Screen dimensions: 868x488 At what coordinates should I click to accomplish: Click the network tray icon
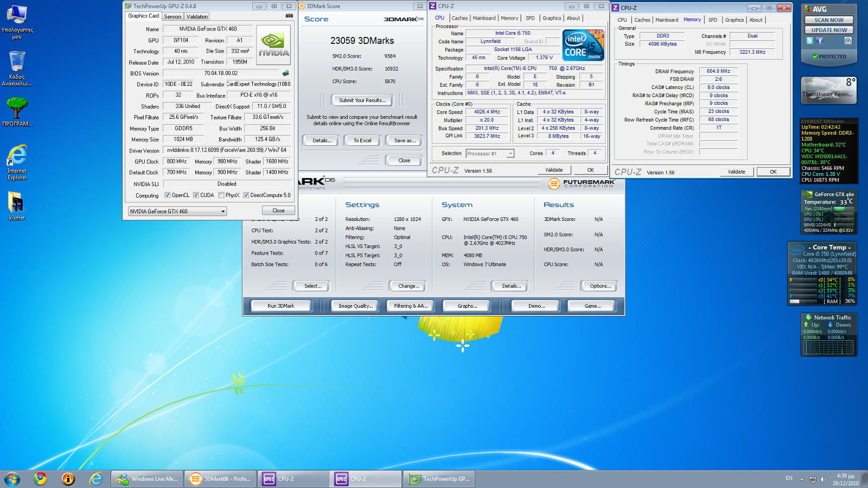813,479
